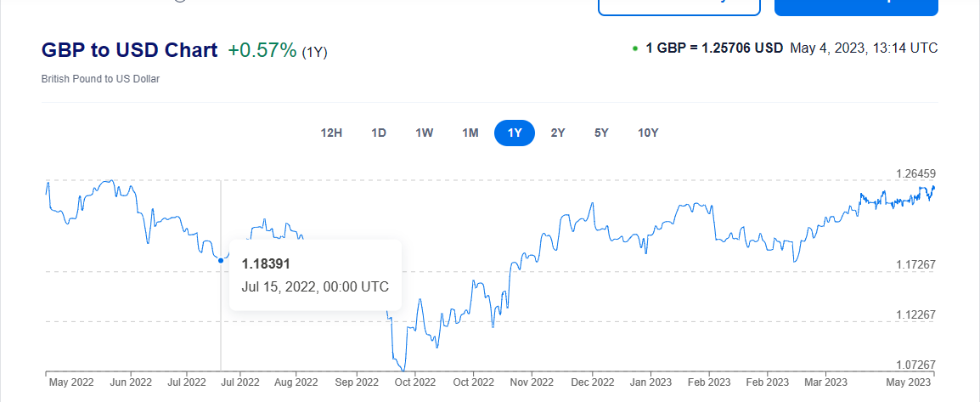Click the green live-rate dot indicator
Screen dimensions: 980x402
click(x=634, y=48)
